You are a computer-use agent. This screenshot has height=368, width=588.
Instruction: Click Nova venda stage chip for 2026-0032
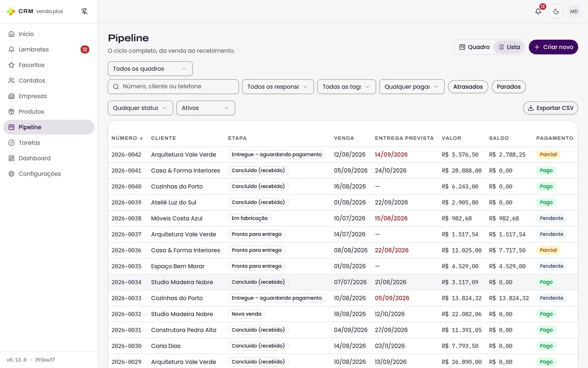tap(246, 314)
